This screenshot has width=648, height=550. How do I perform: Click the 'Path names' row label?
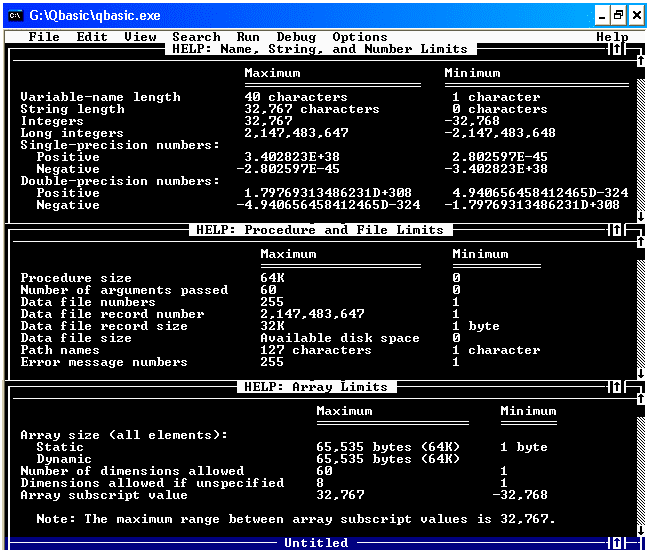[60, 350]
